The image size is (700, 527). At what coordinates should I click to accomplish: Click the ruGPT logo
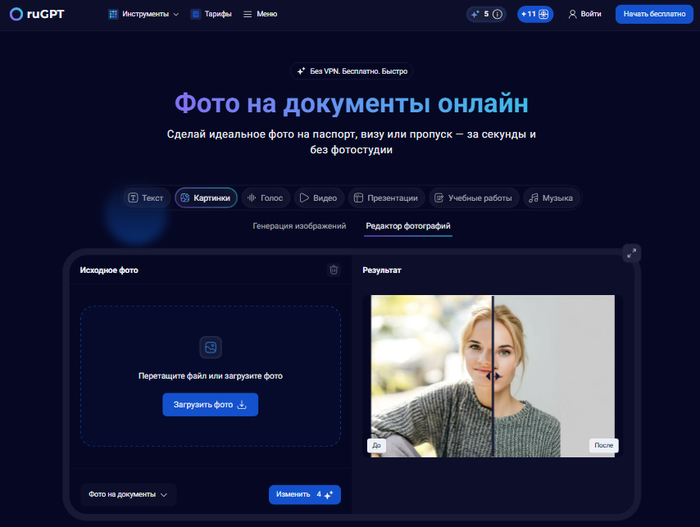(38, 14)
